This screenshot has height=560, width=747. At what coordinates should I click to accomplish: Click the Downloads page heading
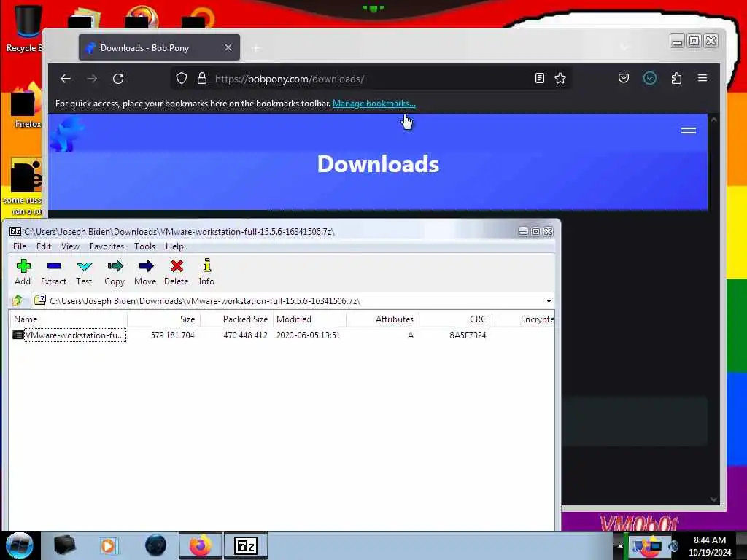pos(379,164)
